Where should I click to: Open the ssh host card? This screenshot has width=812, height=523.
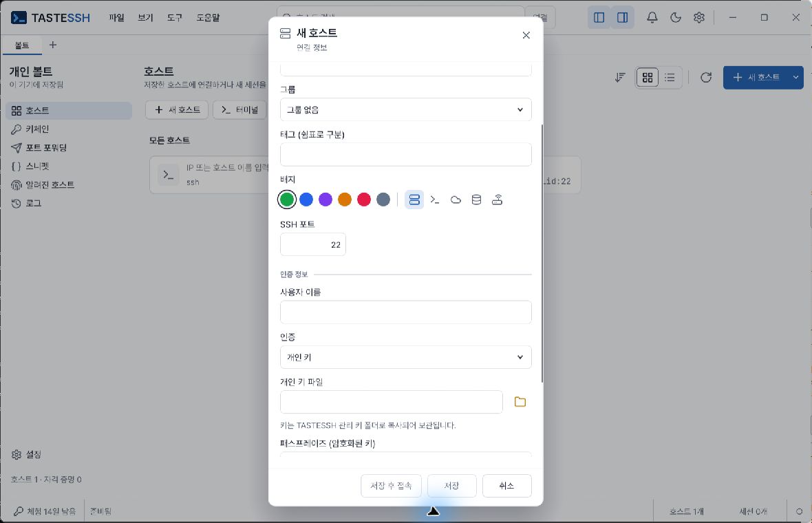(x=209, y=175)
